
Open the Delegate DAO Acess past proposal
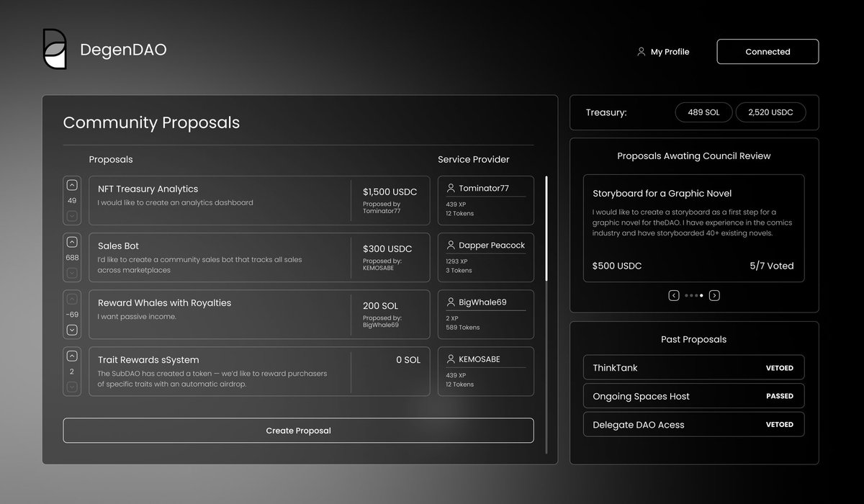693,424
